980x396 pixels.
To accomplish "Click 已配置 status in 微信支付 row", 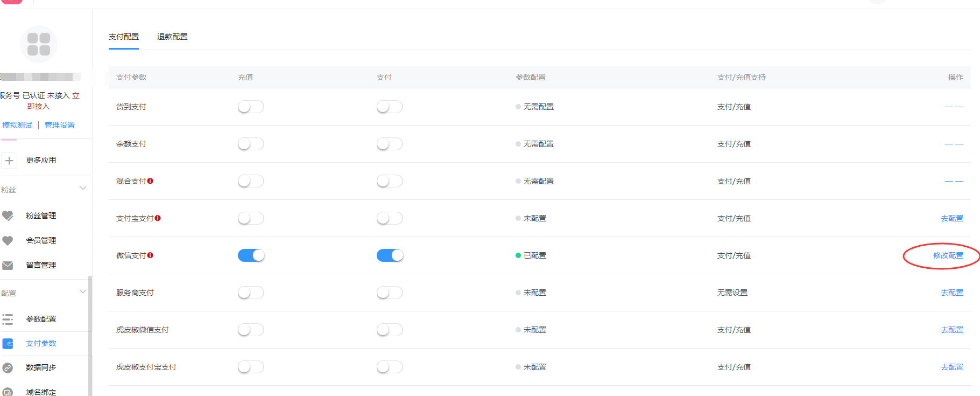I will point(531,255).
